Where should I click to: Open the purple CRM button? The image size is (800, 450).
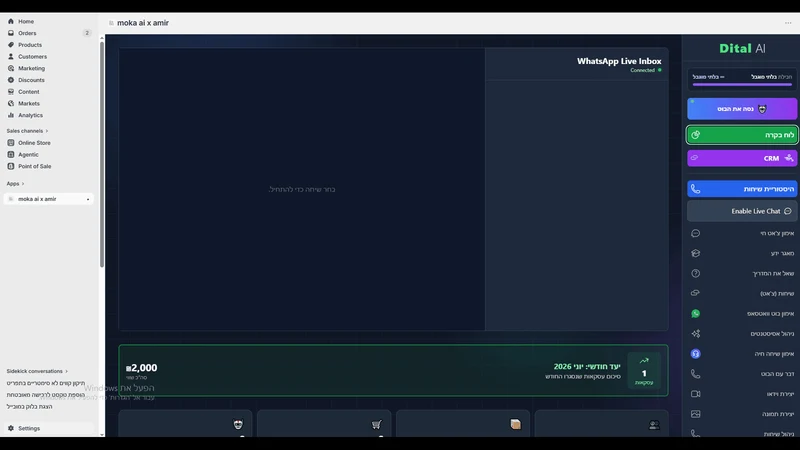pos(742,158)
